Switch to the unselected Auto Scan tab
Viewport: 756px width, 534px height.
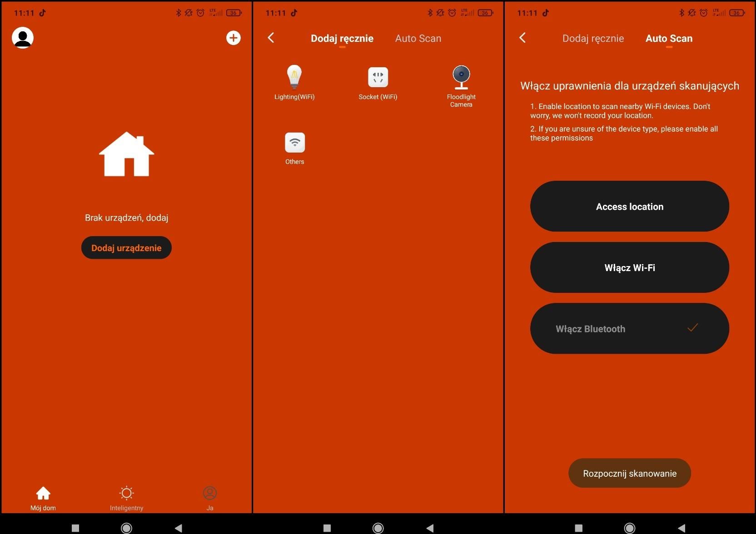(x=418, y=39)
